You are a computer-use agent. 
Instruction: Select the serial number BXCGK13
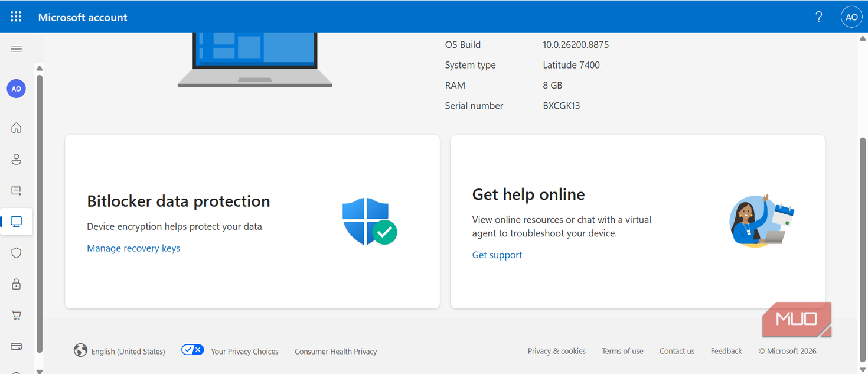561,106
